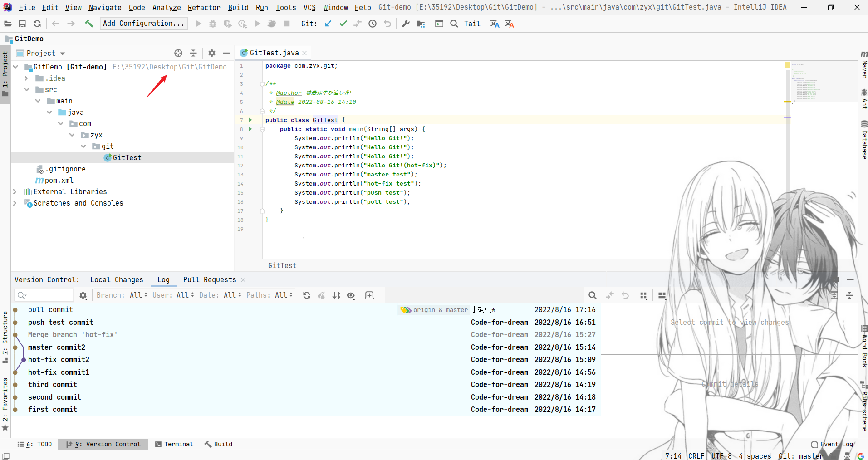Image resolution: width=868 pixels, height=460 pixels.
Task: Open the Date filter dropdown
Action: pyautogui.click(x=220, y=295)
